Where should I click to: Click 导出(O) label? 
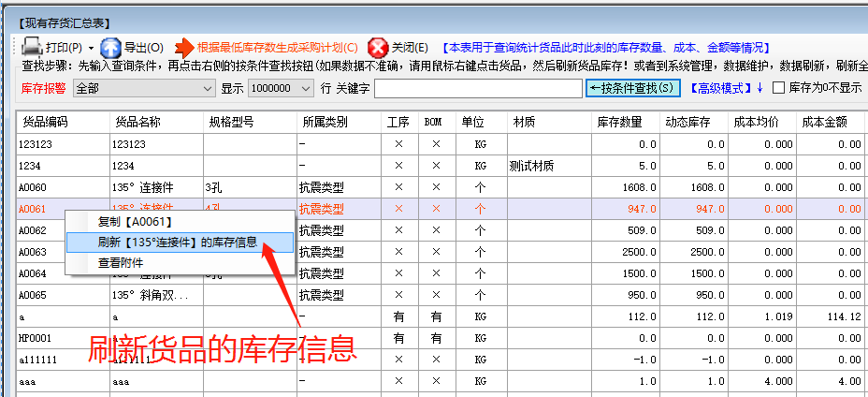143,48
